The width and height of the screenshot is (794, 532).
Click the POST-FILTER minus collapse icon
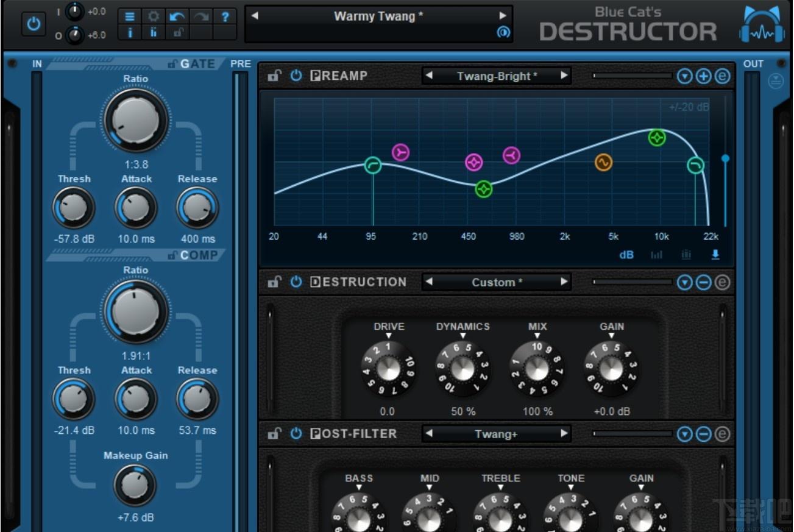point(704,434)
